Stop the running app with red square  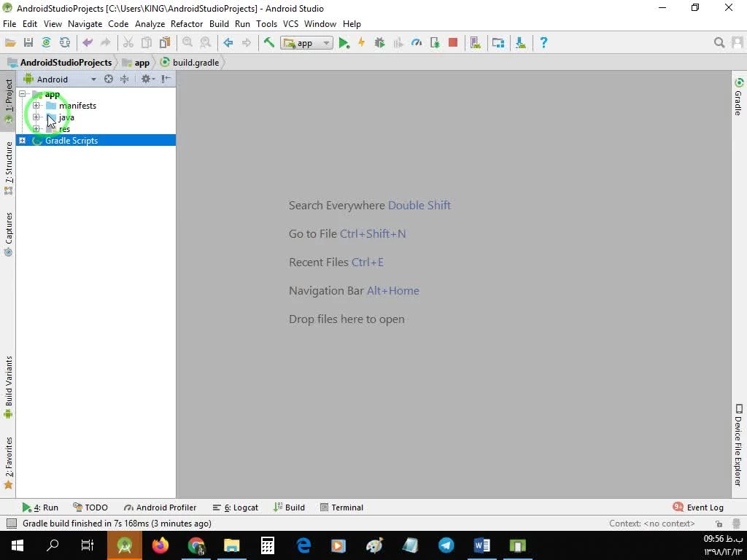coord(453,43)
